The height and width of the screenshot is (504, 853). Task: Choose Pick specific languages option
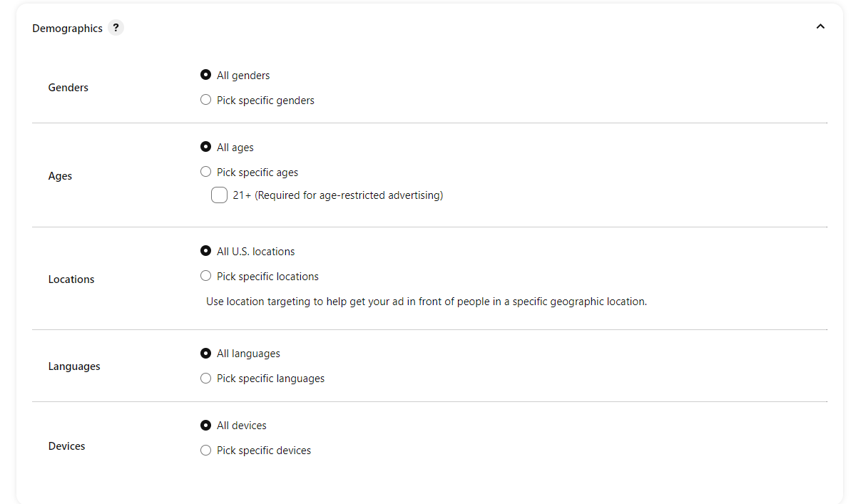pyautogui.click(x=206, y=378)
